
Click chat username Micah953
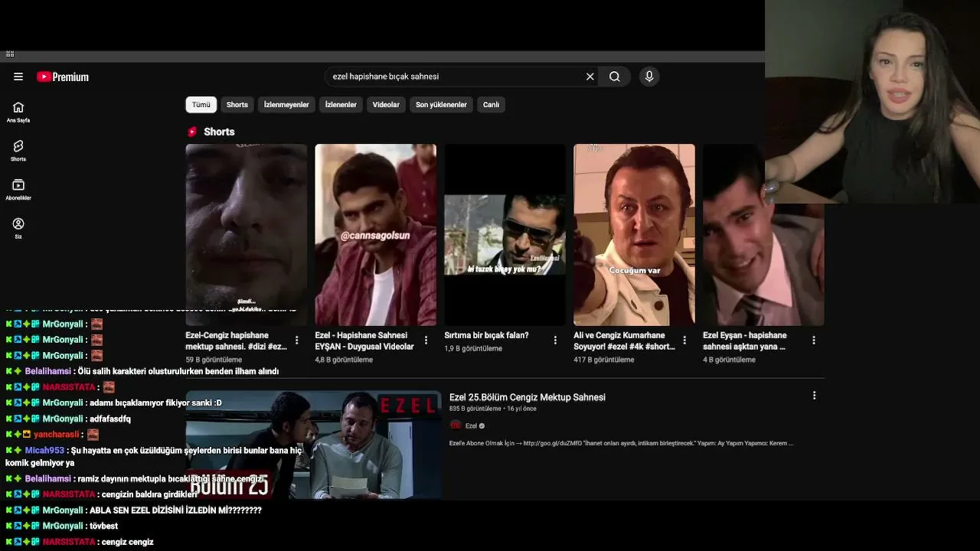point(44,451)
